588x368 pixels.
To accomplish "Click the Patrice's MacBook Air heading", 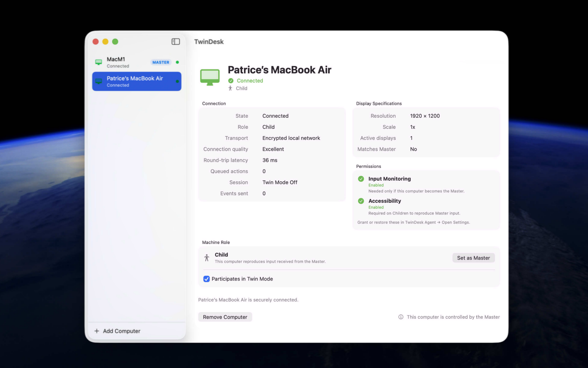I will (279, 70).
